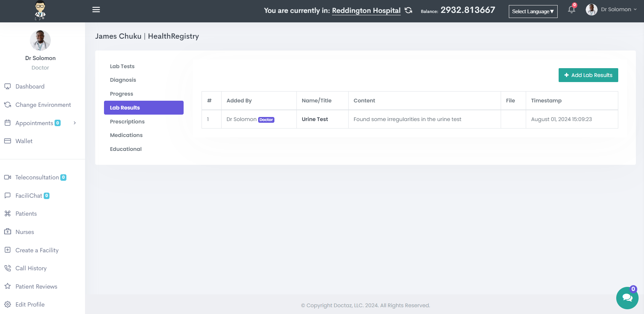
Task: Click the hamburger menu icon
Action: (x=96, y=9)
